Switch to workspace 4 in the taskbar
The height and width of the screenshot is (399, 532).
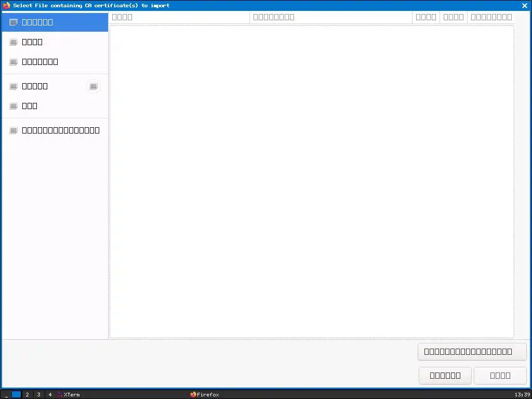click(50, 394)
